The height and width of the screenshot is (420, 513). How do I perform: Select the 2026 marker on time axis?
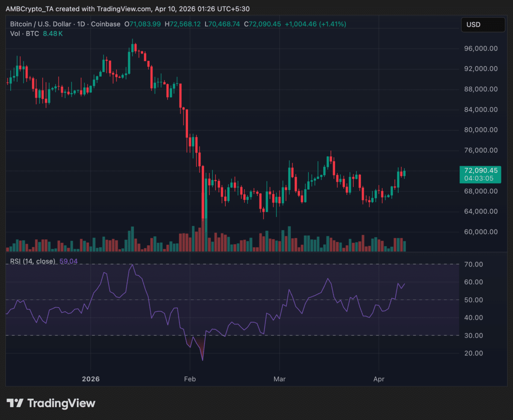tap(91, 379)
